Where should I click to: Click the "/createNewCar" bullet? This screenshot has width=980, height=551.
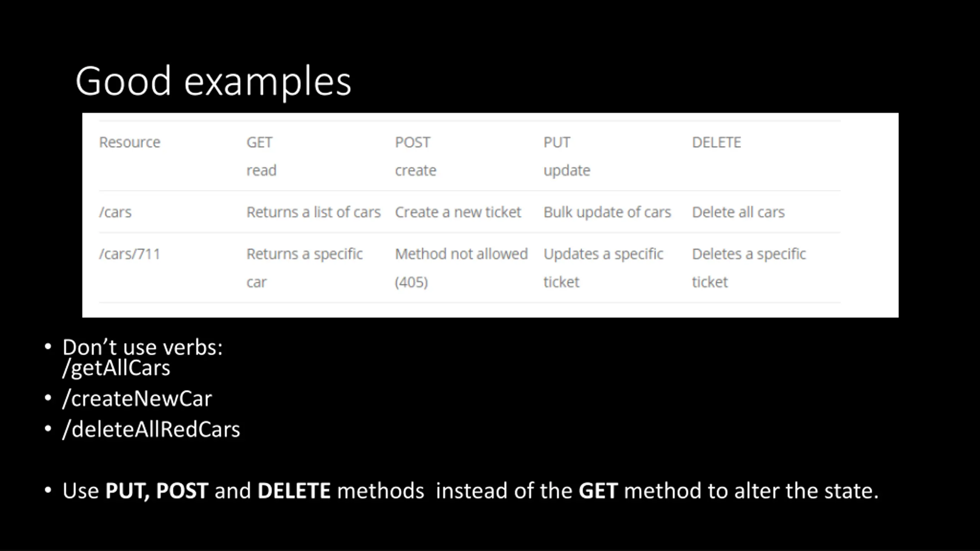point(137,399)
